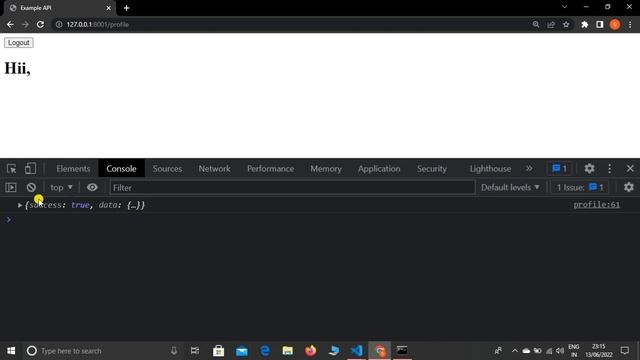The width and height of the screenshot is (640, 360).
Task: Click the address bar URL
Action: pos(98,24)
